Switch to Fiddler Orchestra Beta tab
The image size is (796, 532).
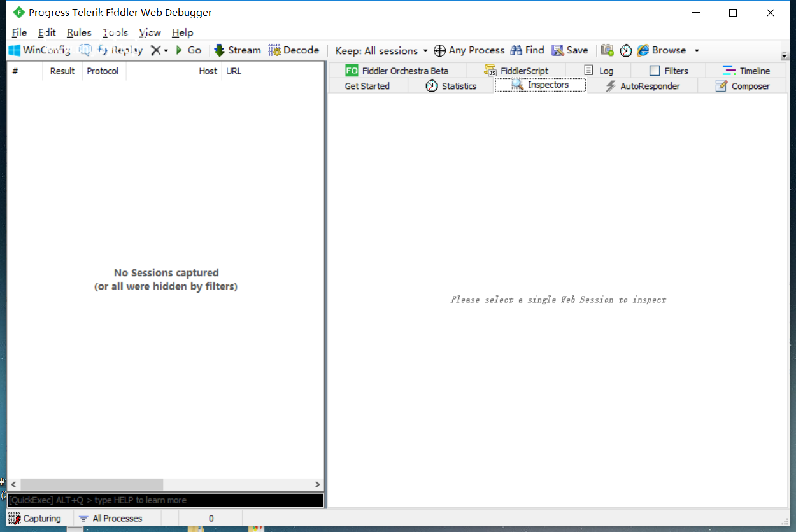pyautogui.click(x=397, y=71)
